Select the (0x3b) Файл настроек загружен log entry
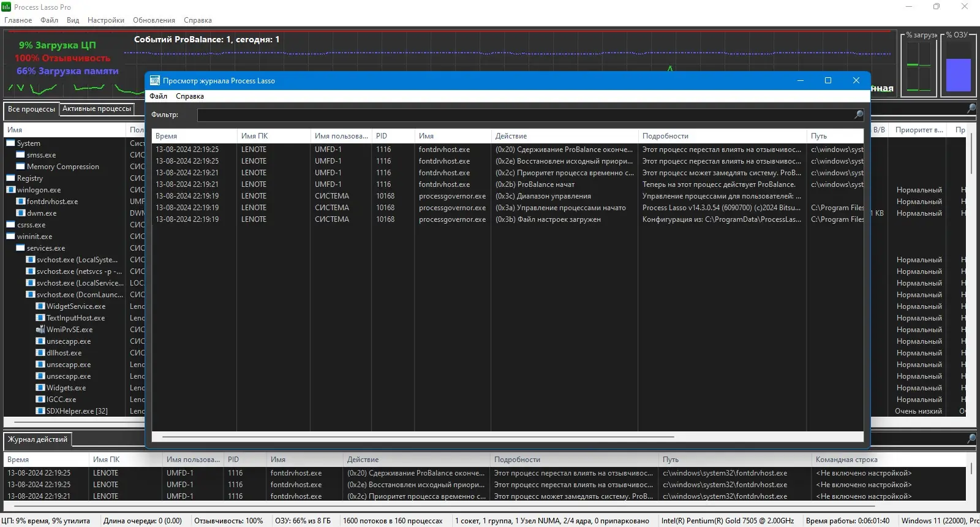Viewport: 980px width, 527px height. tap(508, 219)
